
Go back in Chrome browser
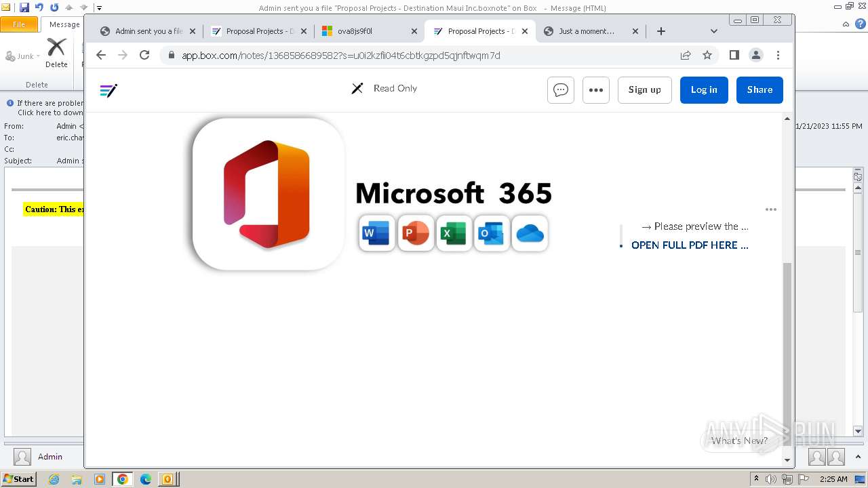pos(101,55)
